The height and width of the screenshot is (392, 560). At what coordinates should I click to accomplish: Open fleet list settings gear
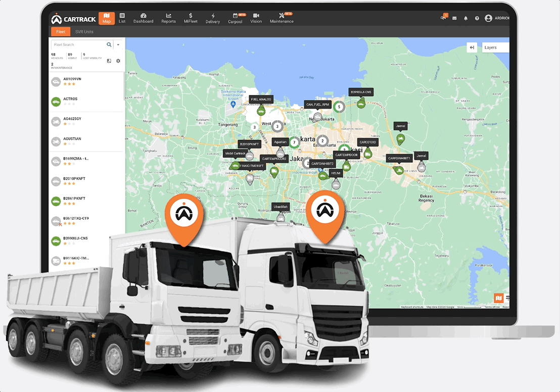pyautogui.click(x=118, y=61)
